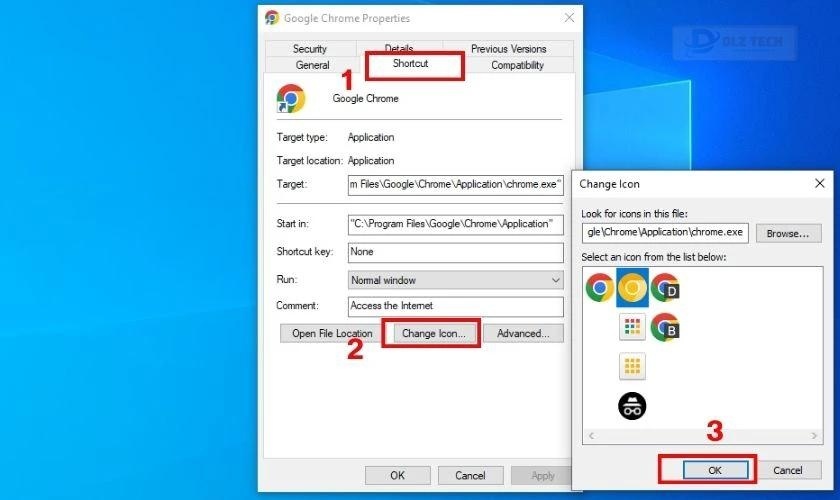
Task: Choose the Chrome Dev icon with D badge
Action: (x=665, y=288)
